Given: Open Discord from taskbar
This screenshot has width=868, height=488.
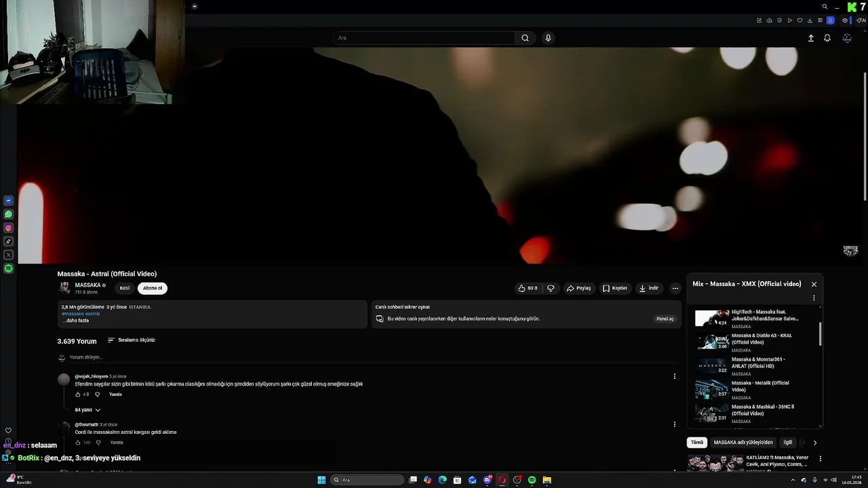Looking at the screenshot, I should tap(487, 480).
